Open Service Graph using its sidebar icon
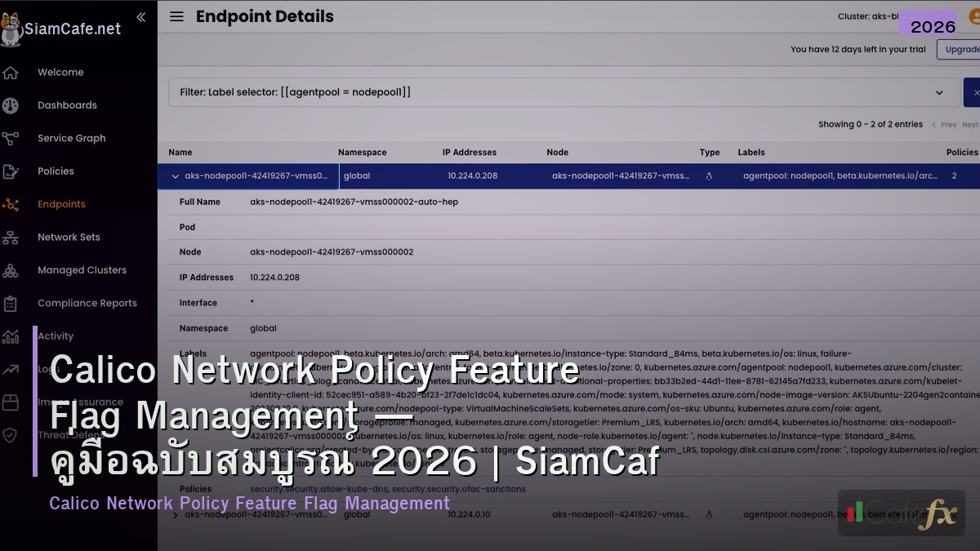Viewport: 980px width, 551px height. click(x=11, y=138)
